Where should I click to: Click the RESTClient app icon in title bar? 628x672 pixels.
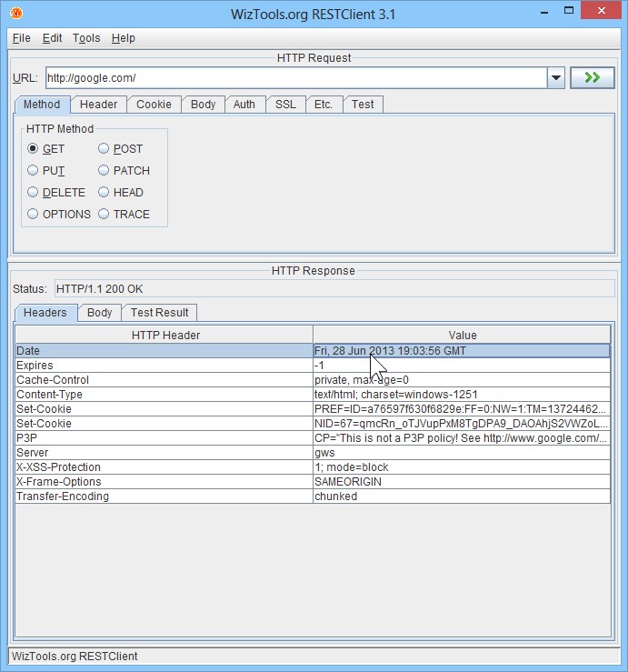[16, 13]
